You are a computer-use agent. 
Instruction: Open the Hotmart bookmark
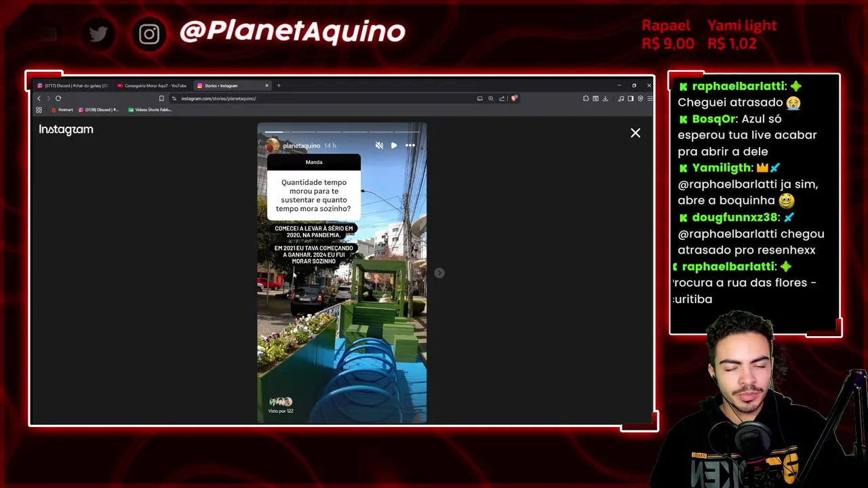point(62,110)
